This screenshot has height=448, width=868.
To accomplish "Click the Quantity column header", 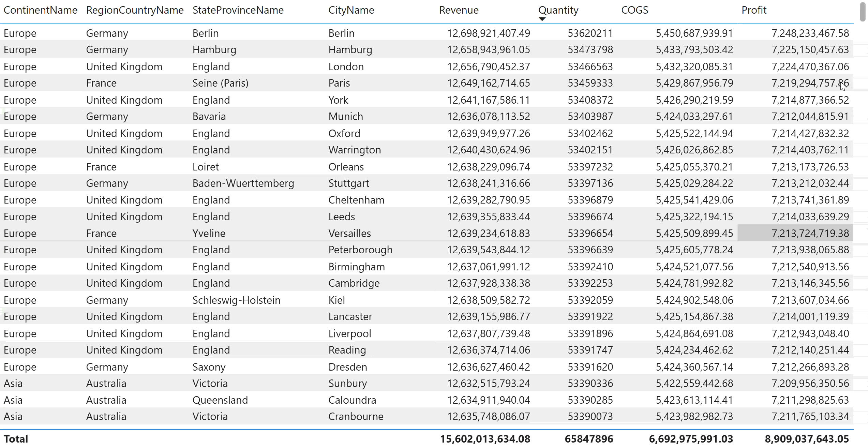I will tap(558, 10).
